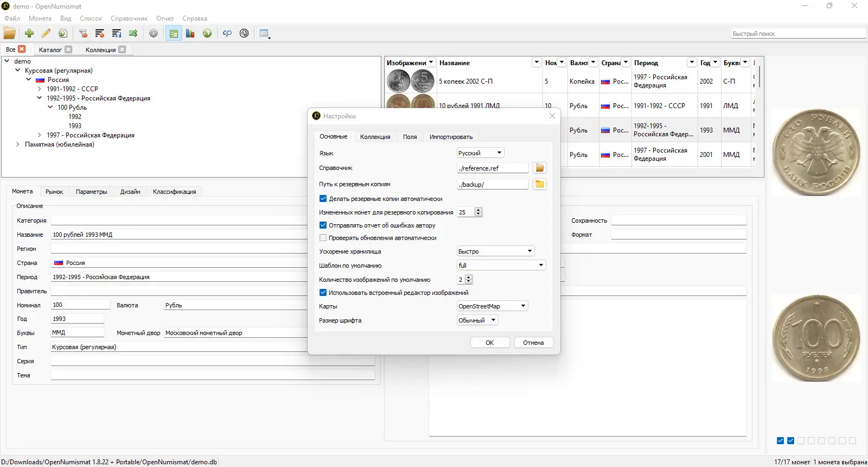Open the Шаблон по умолчанию dropdown
Screen dimensions: 868x467
(x=501, y=266)
